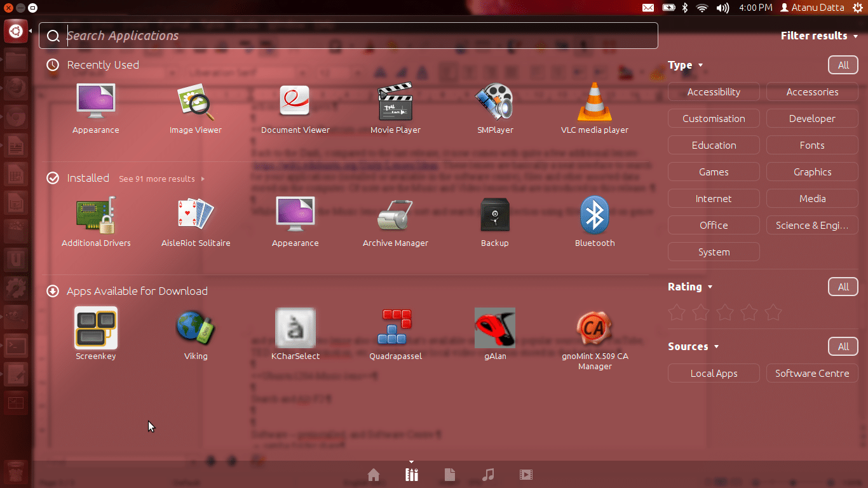Collapse the Filter results panel
The image size is (868, 488).
819,36
